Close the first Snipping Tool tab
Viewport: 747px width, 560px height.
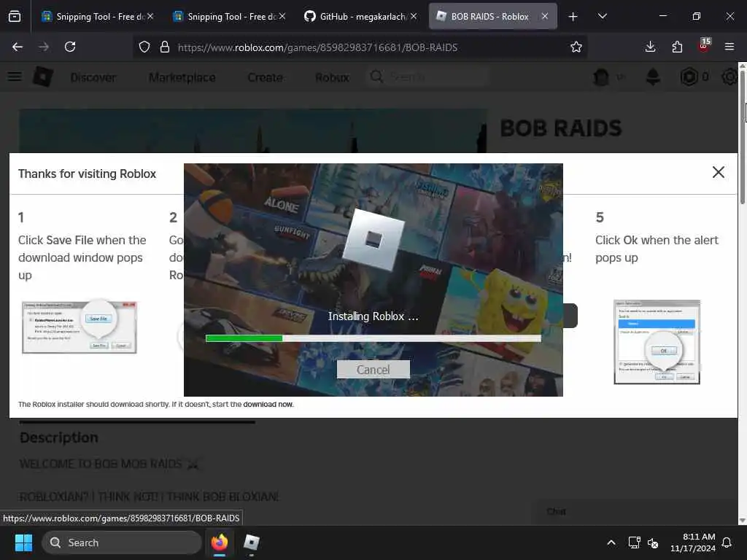pos(150,16)
